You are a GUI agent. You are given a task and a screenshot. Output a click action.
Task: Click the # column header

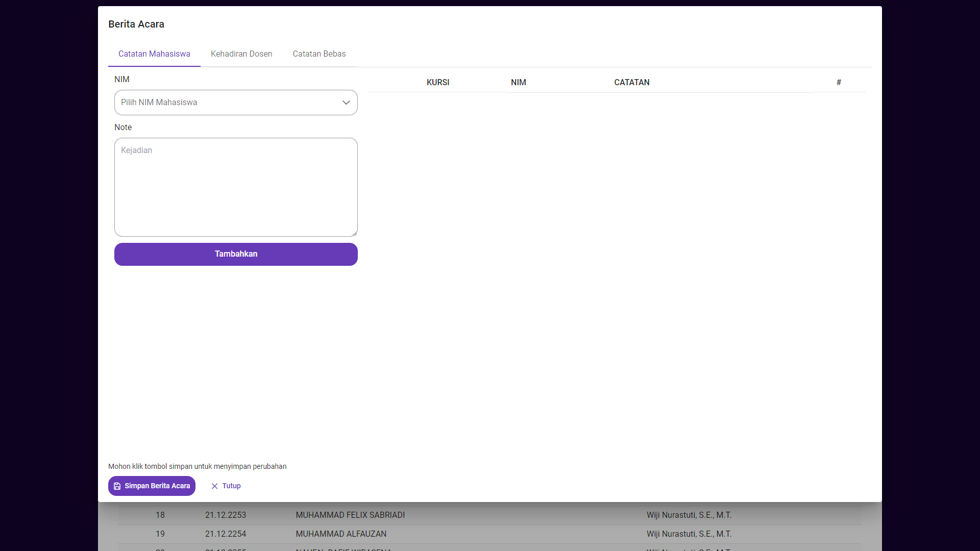[839, 83]
